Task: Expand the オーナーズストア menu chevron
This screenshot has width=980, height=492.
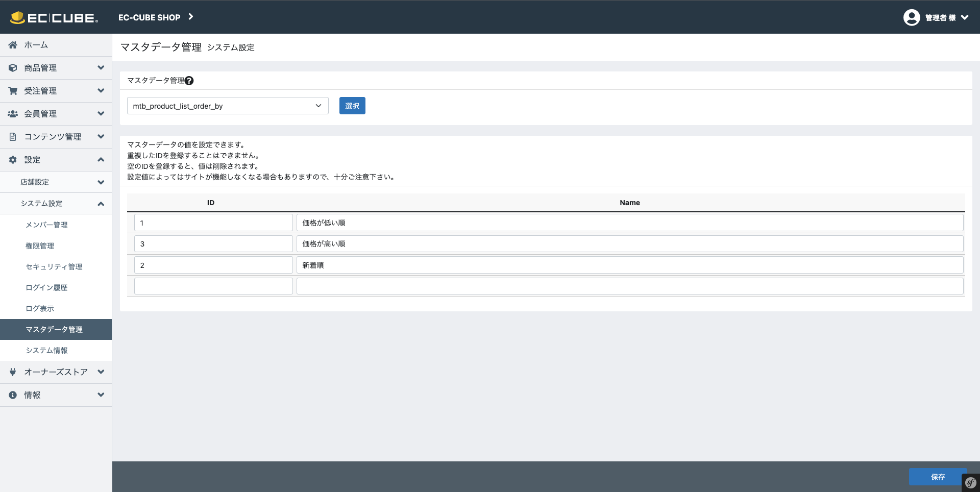Action: click(101, 372)
